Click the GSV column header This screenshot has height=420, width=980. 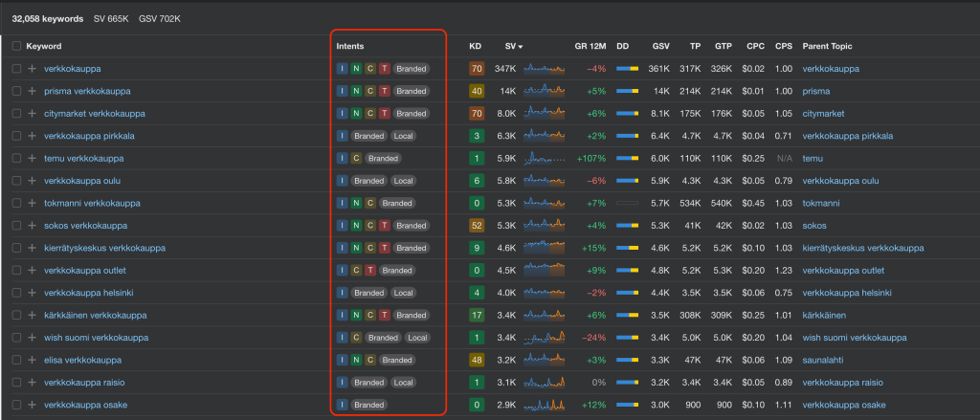660,46
